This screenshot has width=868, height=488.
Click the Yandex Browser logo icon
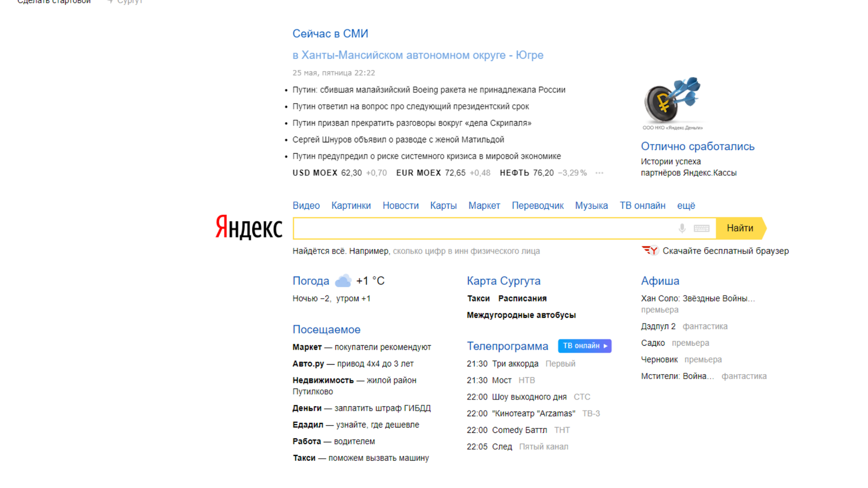point(650,251)
